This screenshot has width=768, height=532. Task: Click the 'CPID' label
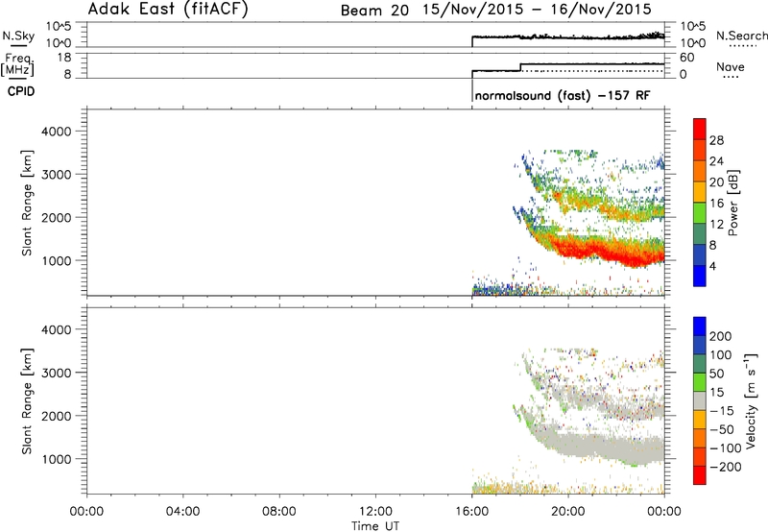tap(21, 91)
